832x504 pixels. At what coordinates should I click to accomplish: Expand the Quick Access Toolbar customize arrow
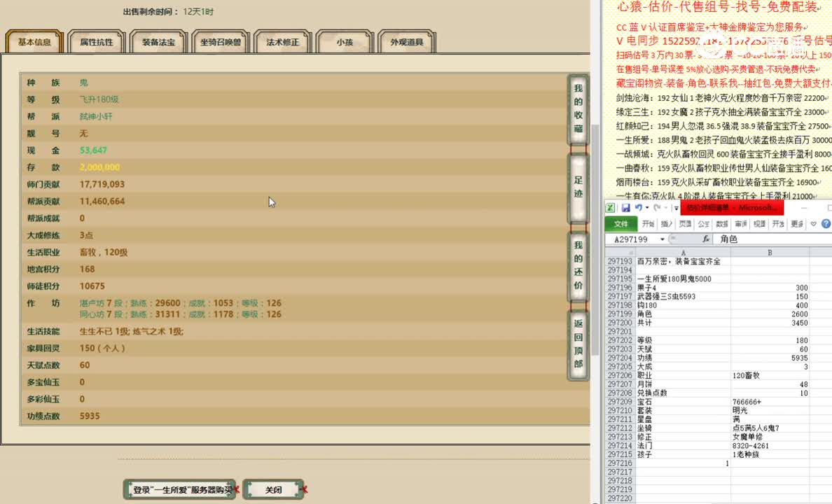677,207
